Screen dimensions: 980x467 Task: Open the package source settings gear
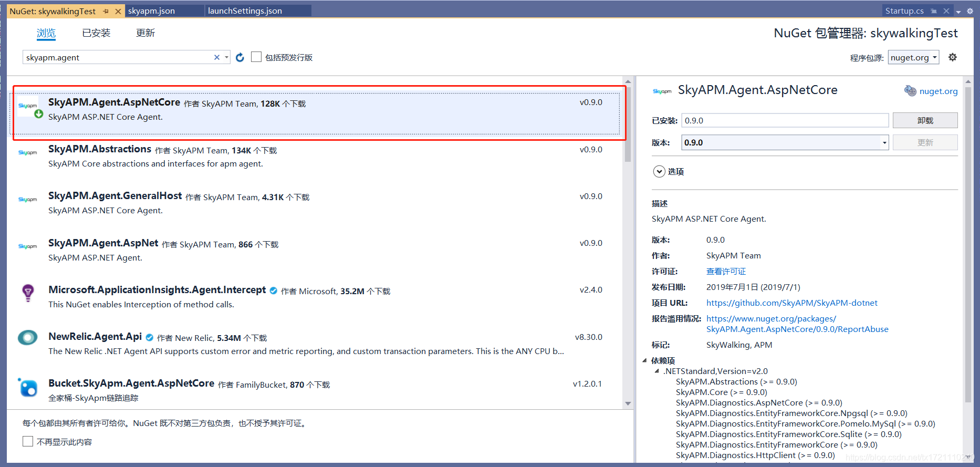[x=953, y=57]
